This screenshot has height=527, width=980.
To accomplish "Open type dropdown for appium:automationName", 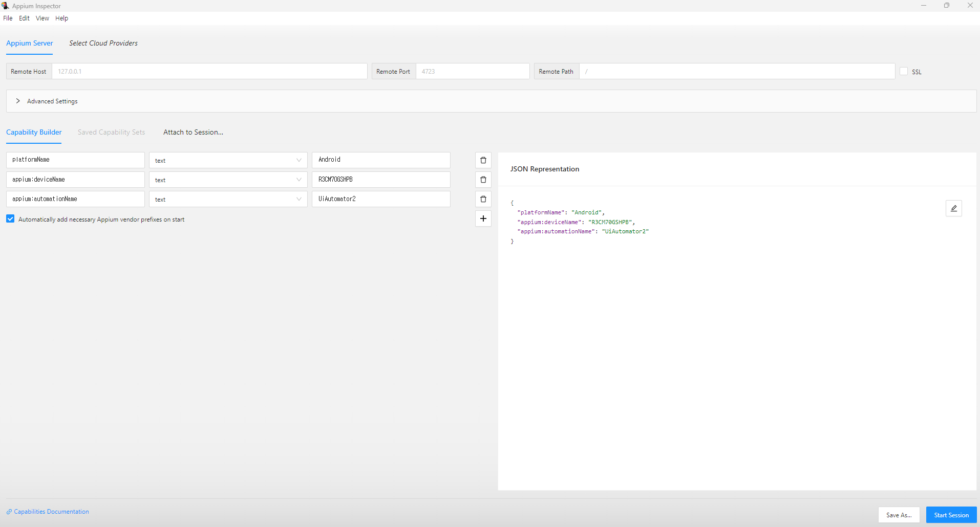I will (228, 199).
